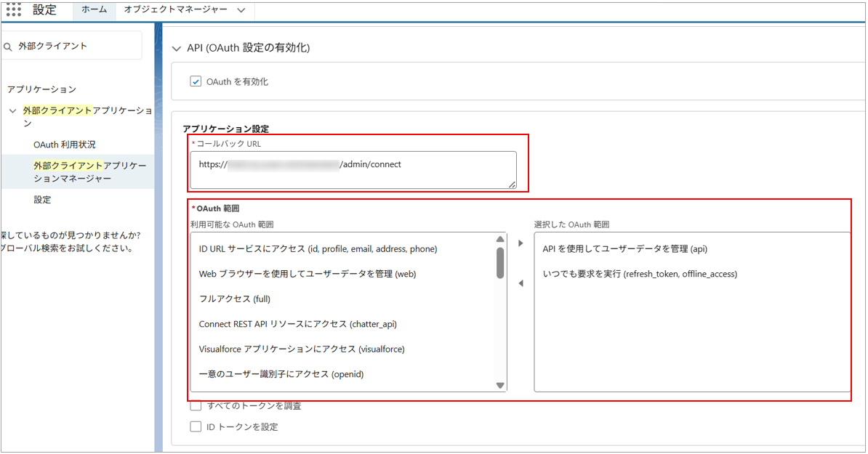The width and height of the screenshot is (868, 454).
Task: Open OAuth 利用状況 in the sidebar
Action: [x=64, y=145]
